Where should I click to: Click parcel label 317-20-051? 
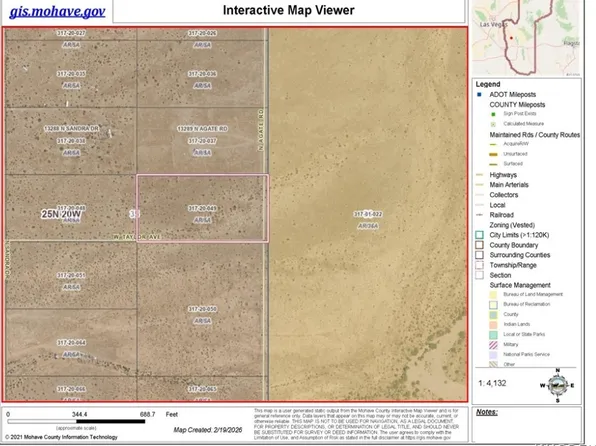(x=71, y=275)
